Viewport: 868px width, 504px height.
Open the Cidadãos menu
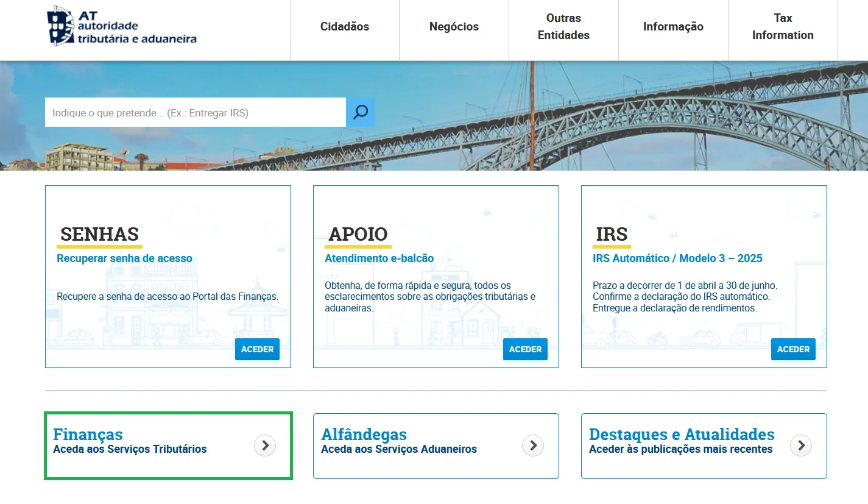tap(345, 27)
